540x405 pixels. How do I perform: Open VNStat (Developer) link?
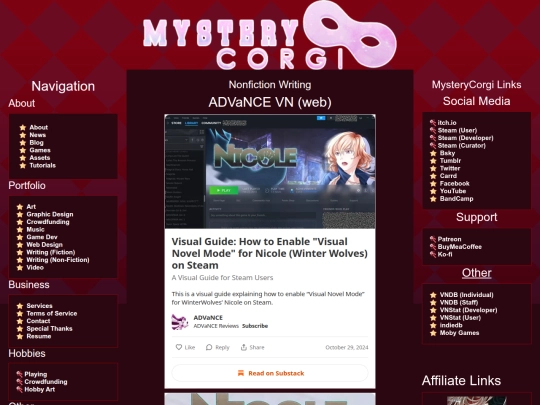point(469,310)
